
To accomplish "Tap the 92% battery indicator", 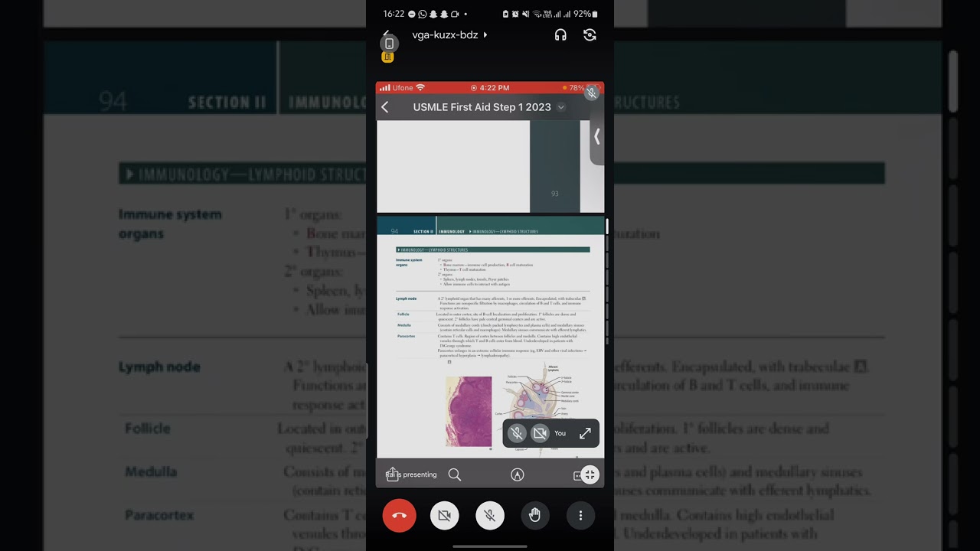I will [x=586, y=15].
